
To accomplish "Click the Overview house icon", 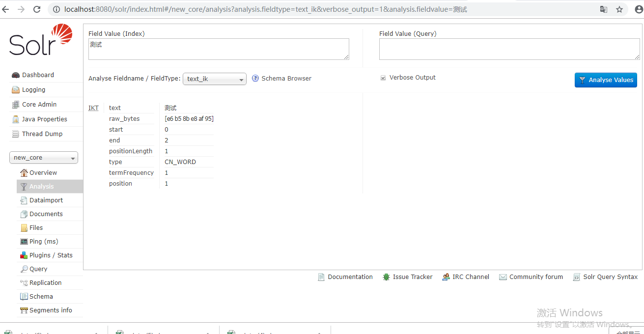I will 24,173.
